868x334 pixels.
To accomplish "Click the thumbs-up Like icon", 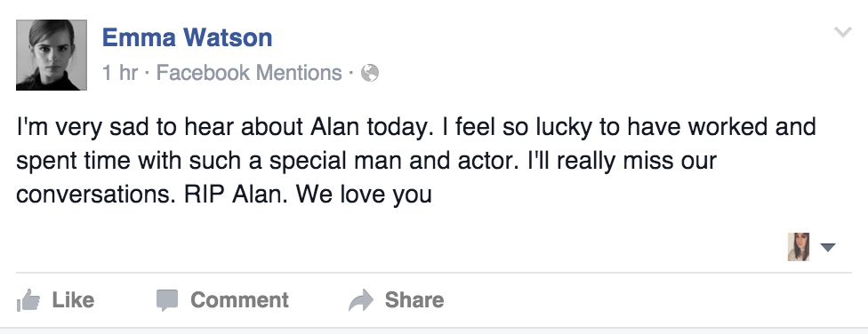I will pyautogui.click(x=28, y=300).
